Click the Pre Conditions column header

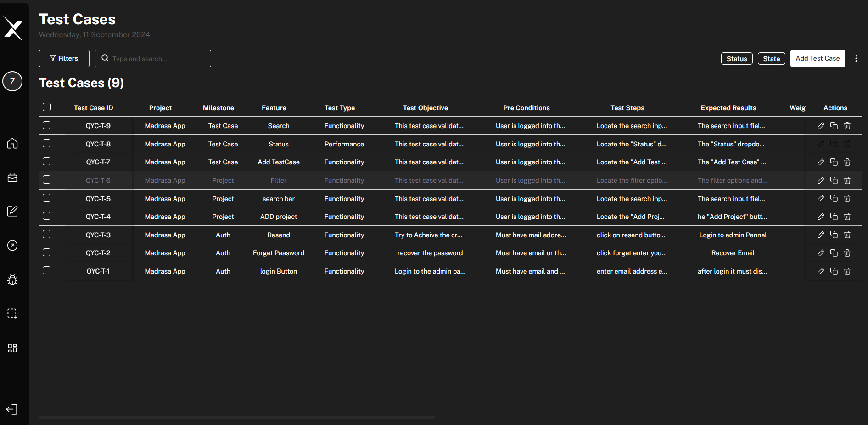click(x=526, y=108)
